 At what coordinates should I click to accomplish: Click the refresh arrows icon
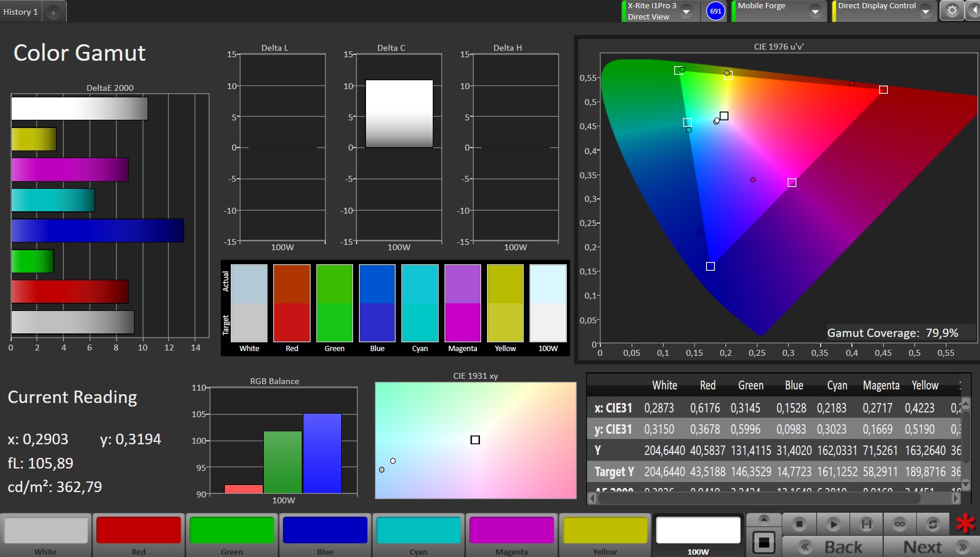(x=933, y=524)
